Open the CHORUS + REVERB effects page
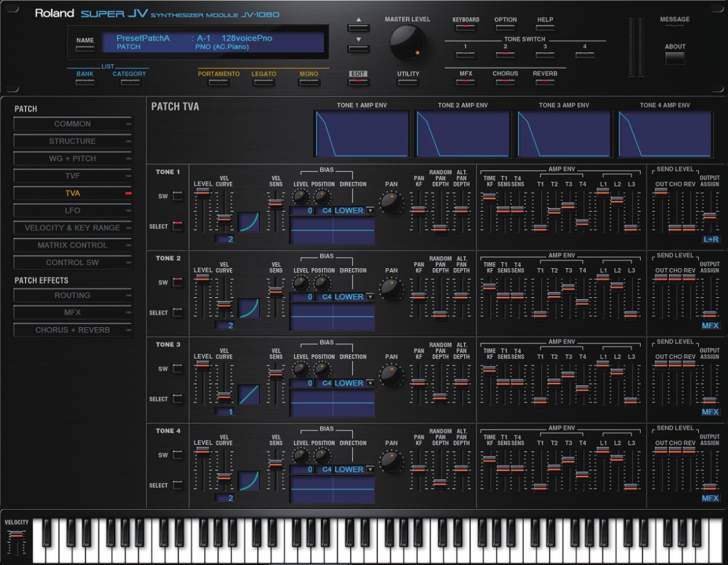728x565 pixels. [73, 330]
